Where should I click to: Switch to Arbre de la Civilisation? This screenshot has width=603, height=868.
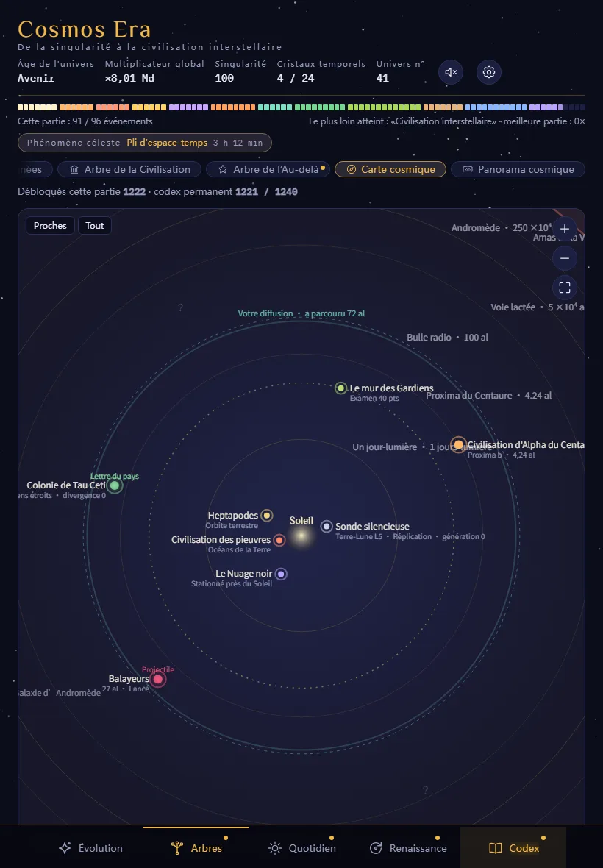[x=129, y=169]
